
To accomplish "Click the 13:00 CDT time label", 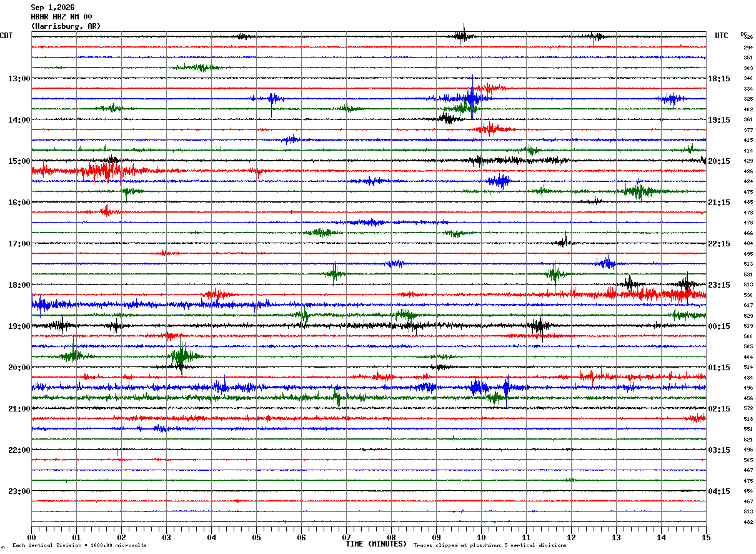I will tap(19, 79).
